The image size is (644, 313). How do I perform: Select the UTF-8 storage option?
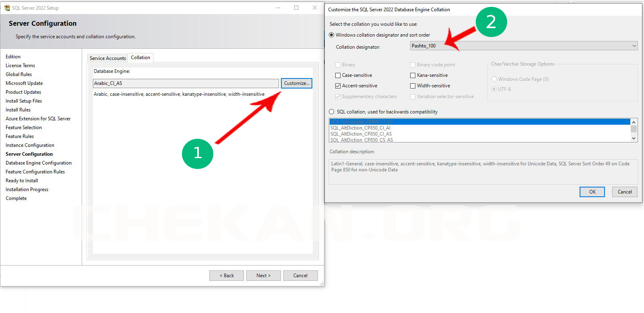pos(494,89)
